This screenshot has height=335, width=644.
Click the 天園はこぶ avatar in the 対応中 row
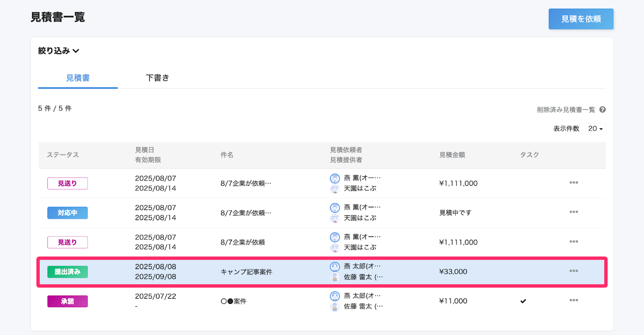point(335,218)
